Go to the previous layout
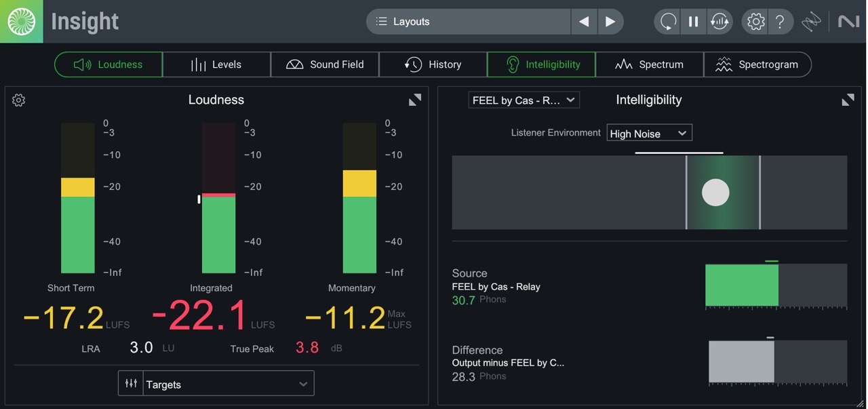 [584, 21]
